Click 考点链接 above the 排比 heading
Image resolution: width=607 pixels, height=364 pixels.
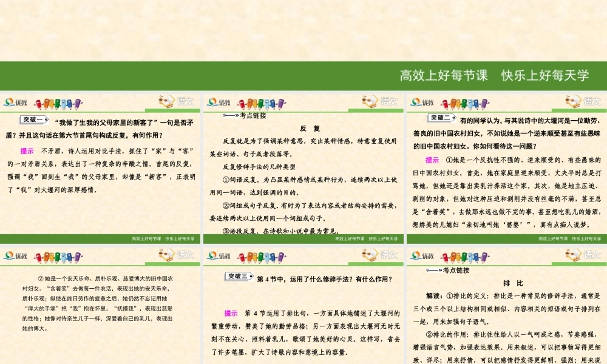[x=456, y=270]
